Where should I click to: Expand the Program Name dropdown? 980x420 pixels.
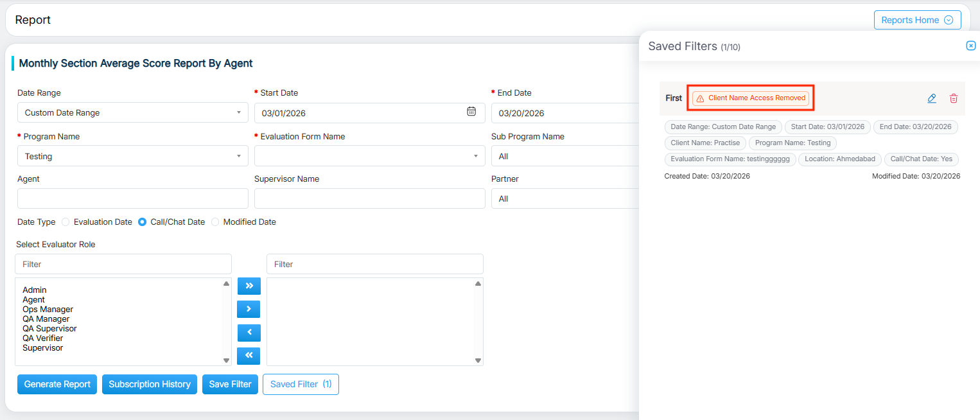tap(132, 156)
